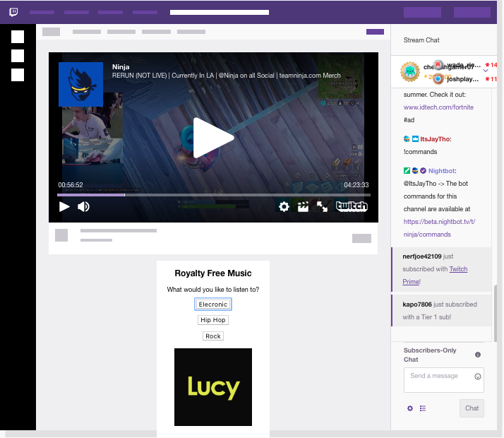The height and width of the screenshot is (438, 504).
Task: Click the gray avatar in the channel header
Action: click(x=51, y=32)
